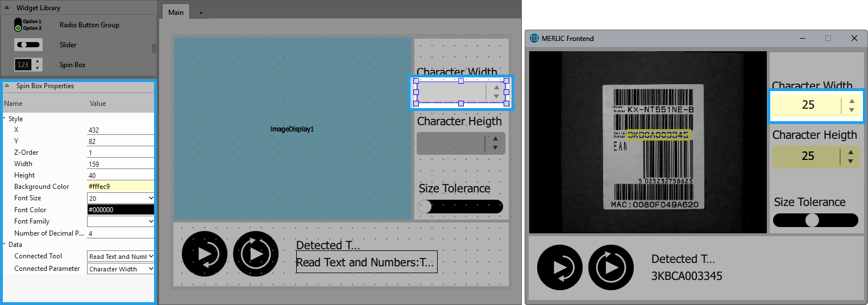Image resolution: width=868 pixels, height=305 pixels.
Task: Switch to the Main tab
Action: [x=176, y=12]
